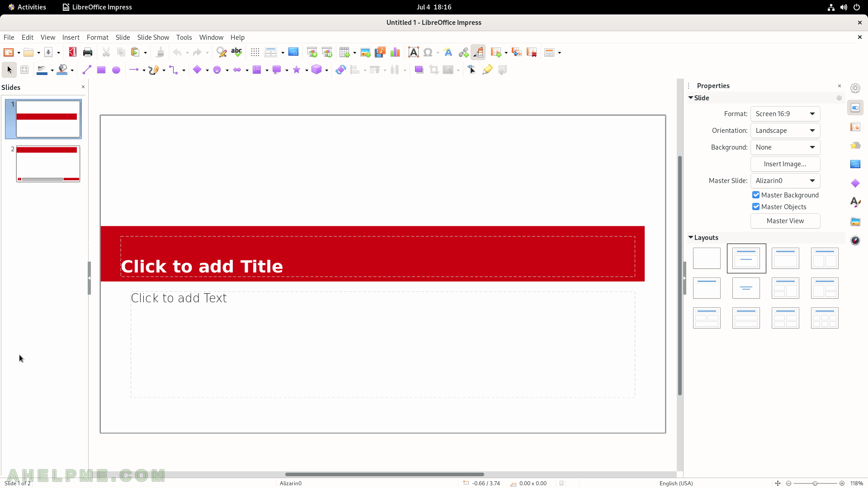Open the Window menu
The width and height of the screenshot is (868, 488).
pos(211,38)
